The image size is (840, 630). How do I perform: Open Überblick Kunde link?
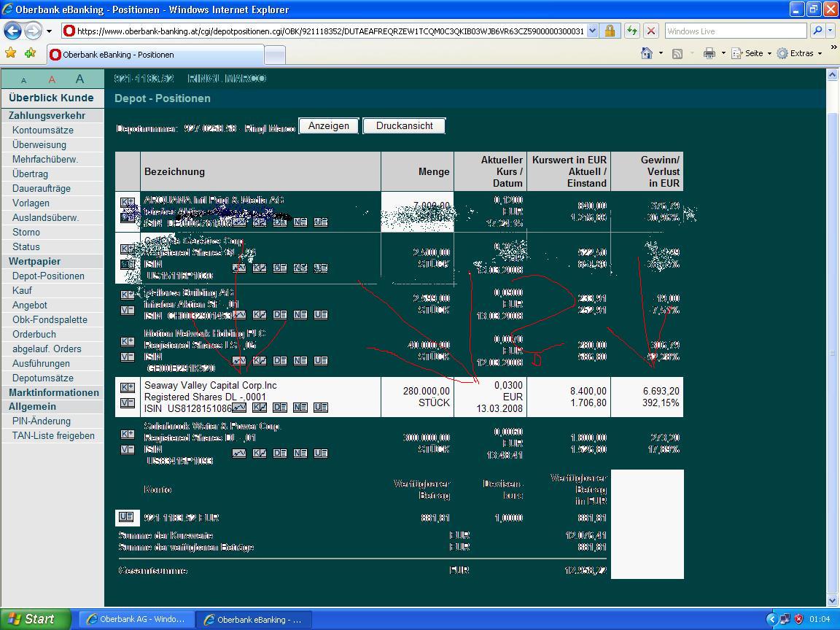point(51,98)
